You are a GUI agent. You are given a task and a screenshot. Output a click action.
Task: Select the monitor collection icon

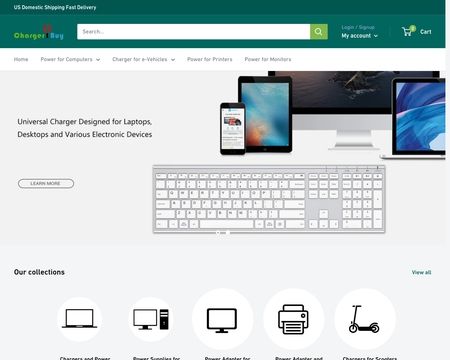point(222,319)
